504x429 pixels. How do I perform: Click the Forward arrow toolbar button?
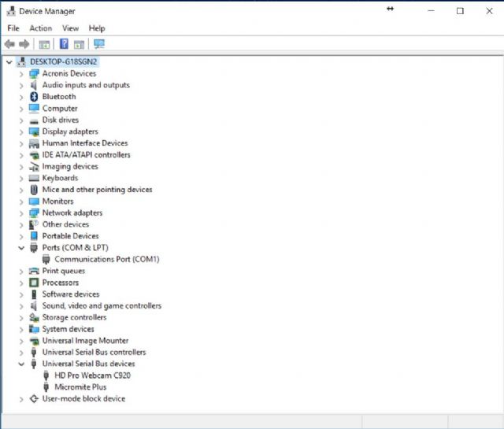pyautogui.click(x=24, y=44)
